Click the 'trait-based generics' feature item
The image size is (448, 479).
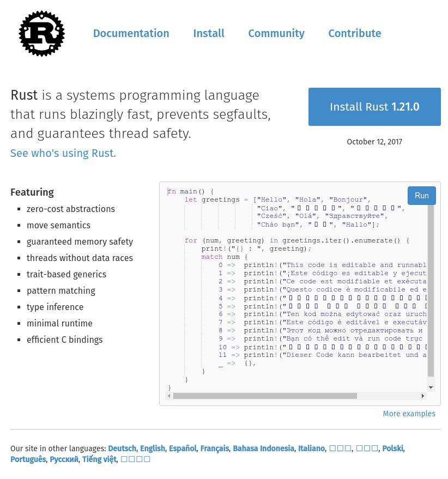coord(66,274)
